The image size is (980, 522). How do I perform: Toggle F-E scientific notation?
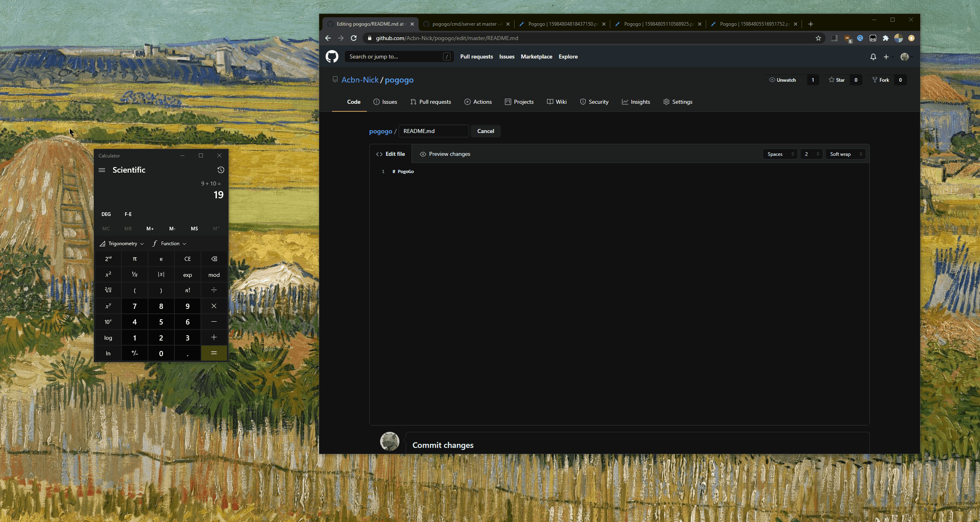(x=128, y=214)
